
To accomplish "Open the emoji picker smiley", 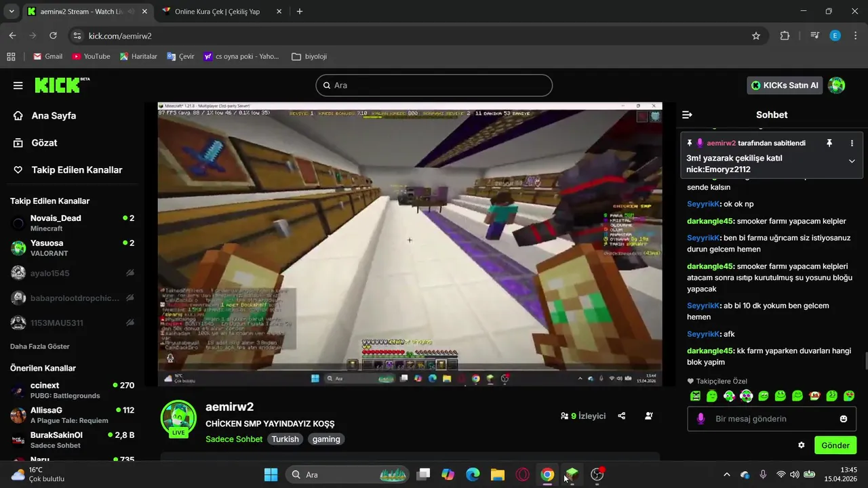I will coord(844,419).
